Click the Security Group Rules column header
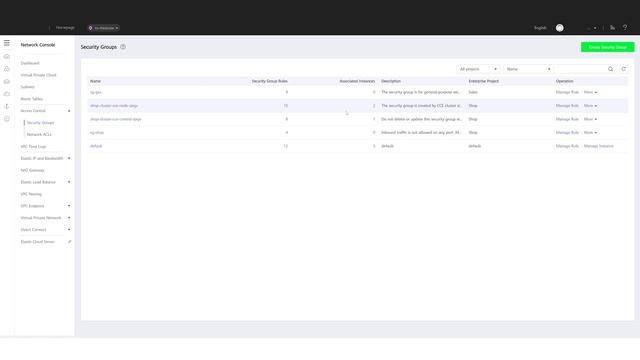 (269, 81)
